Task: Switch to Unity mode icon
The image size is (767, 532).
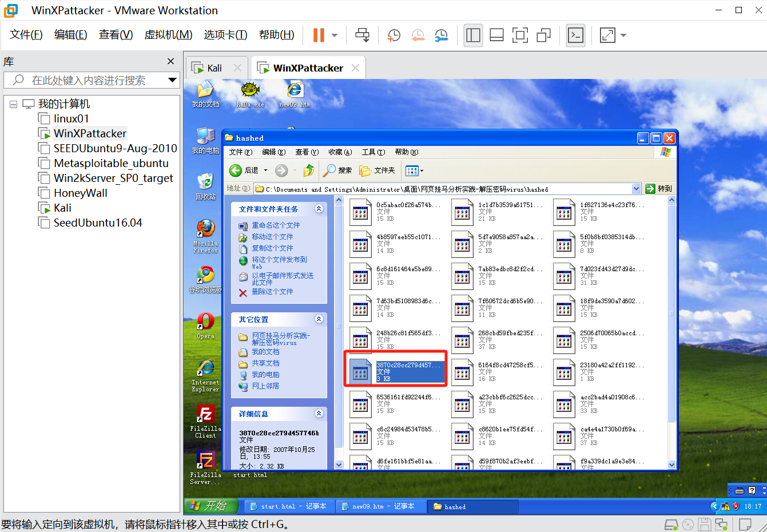Action: 543,35
